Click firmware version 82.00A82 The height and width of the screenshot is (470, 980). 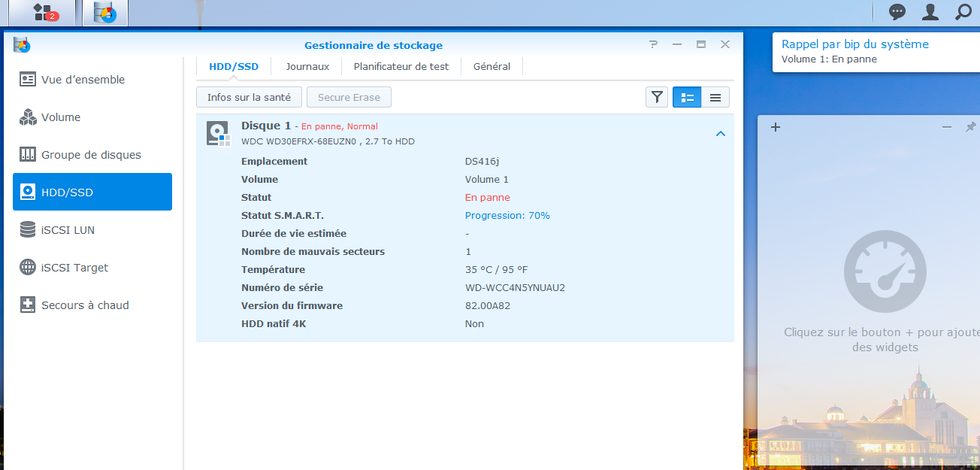pyautogui.click(x=488, y=306)
